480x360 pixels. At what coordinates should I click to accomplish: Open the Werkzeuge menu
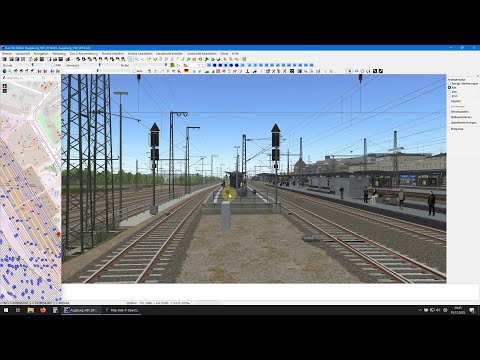tap(59, 53)
